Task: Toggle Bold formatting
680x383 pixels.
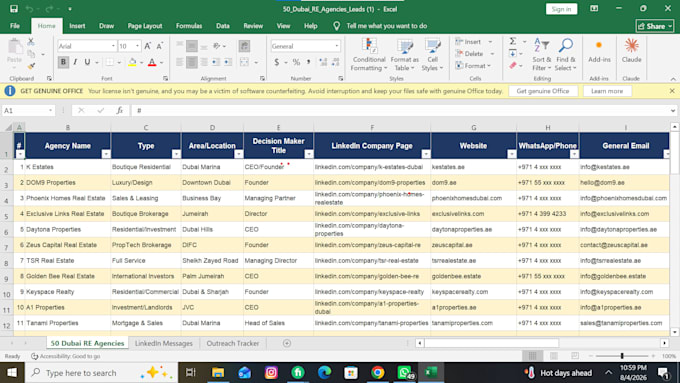Action: (63, 62)
